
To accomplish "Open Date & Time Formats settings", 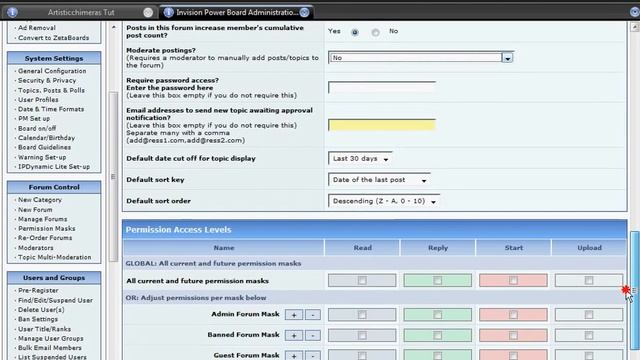I will point(51,109).
